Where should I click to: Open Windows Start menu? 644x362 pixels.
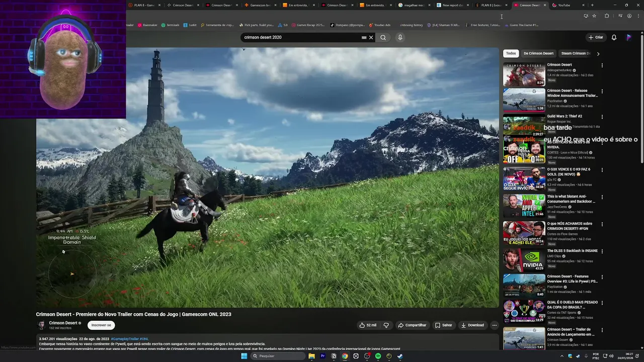point(244,356)
